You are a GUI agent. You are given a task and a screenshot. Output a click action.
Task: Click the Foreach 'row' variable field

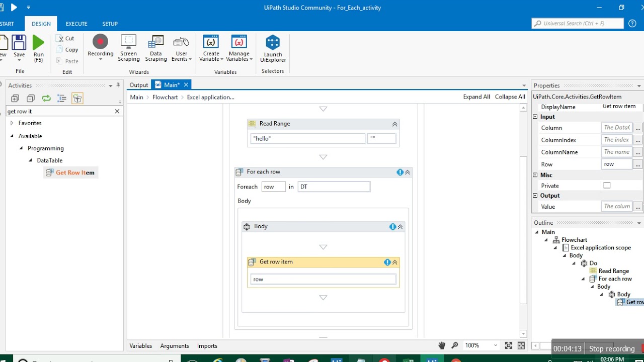tap(274, 187)
